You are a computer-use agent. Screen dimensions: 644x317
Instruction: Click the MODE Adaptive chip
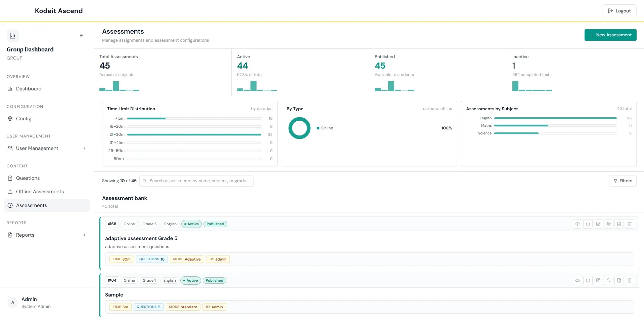pos(187,259)
